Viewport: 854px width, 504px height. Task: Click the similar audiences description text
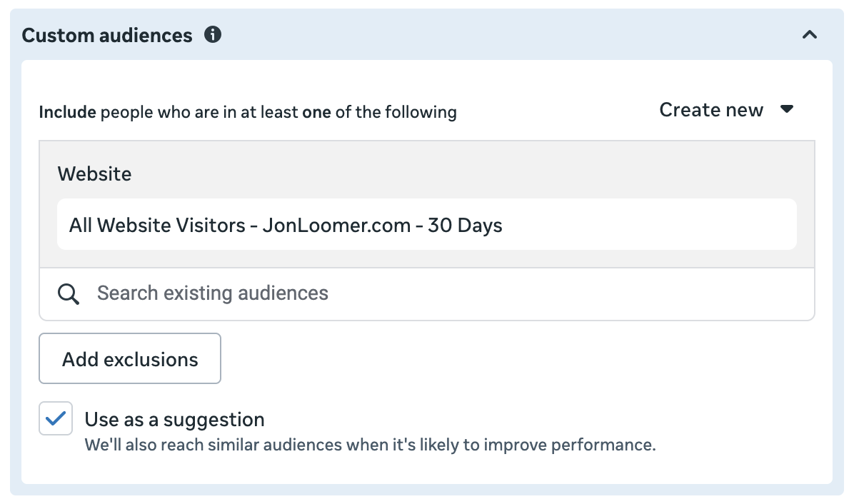tap(370, 445)
